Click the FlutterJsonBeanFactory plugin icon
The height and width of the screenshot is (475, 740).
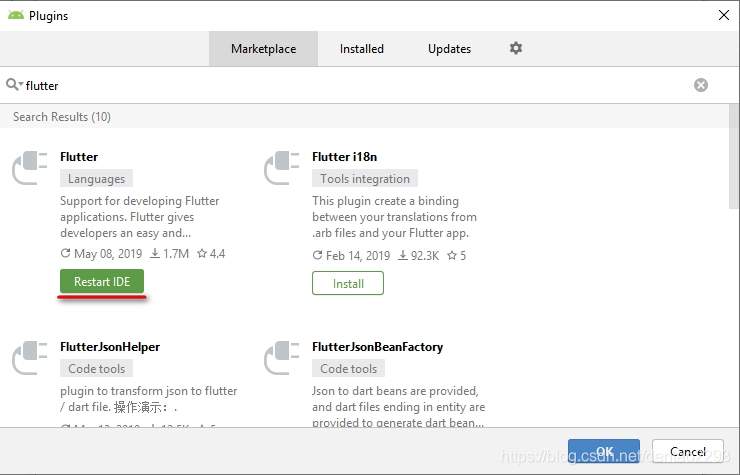pyautogui.click(x=282, y=358)
